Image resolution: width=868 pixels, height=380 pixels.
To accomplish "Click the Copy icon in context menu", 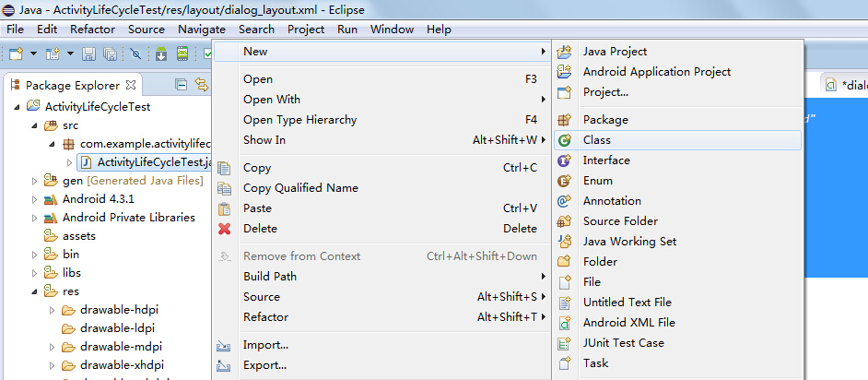I will (x=224, y=168).
